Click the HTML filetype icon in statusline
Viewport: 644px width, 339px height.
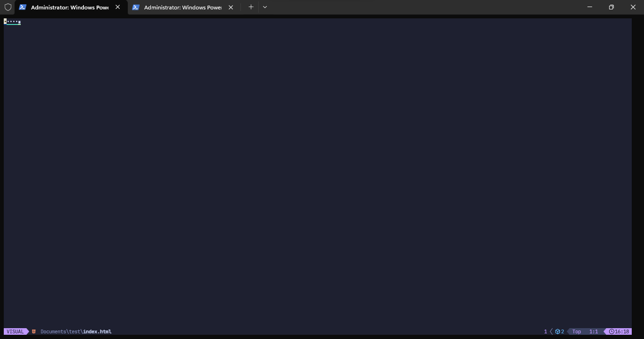[x=34, y=331]
